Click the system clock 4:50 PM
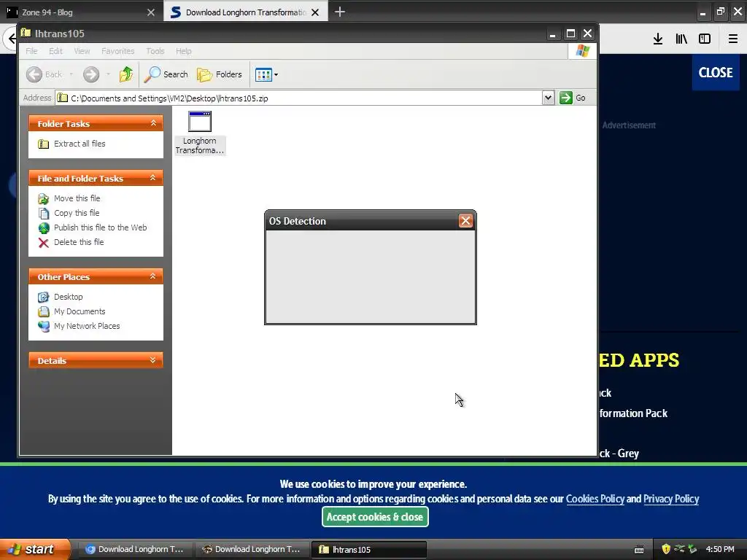Viewport: 747px width, 560px height. 720,549
